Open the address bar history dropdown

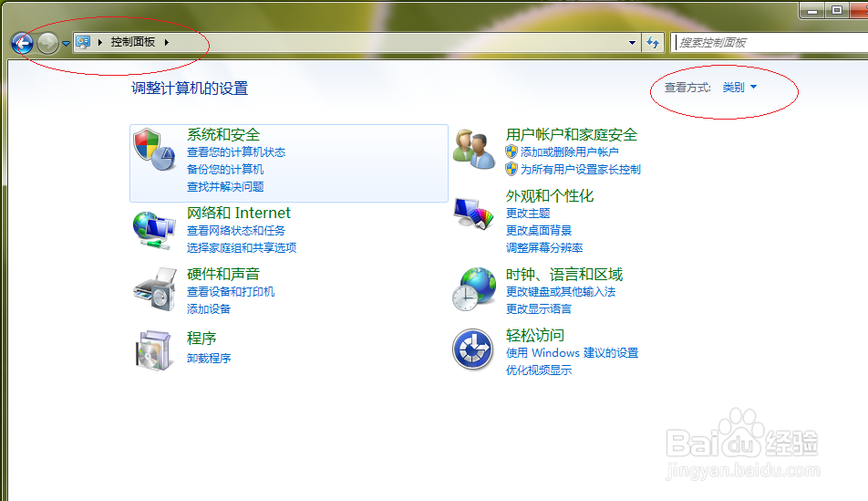coord(632,43)
